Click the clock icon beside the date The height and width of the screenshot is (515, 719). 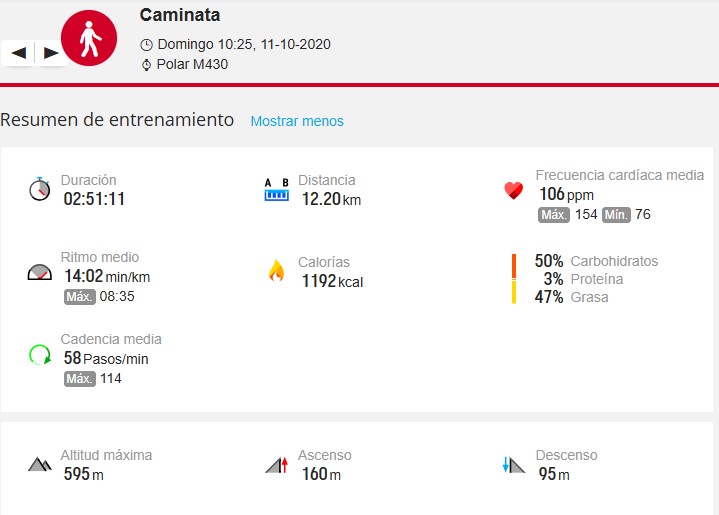pyautogui.click(x=147, y=45)
